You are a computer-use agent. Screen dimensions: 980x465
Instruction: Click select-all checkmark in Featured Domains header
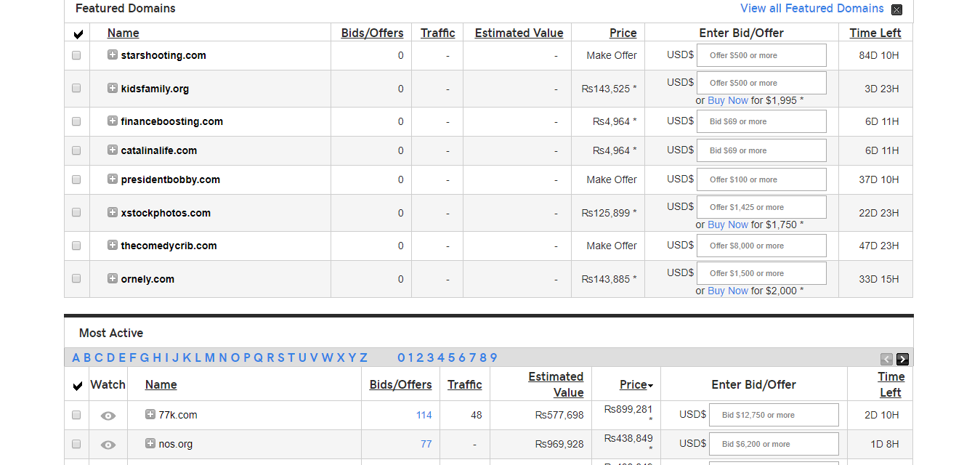click(x=78, y=33)
